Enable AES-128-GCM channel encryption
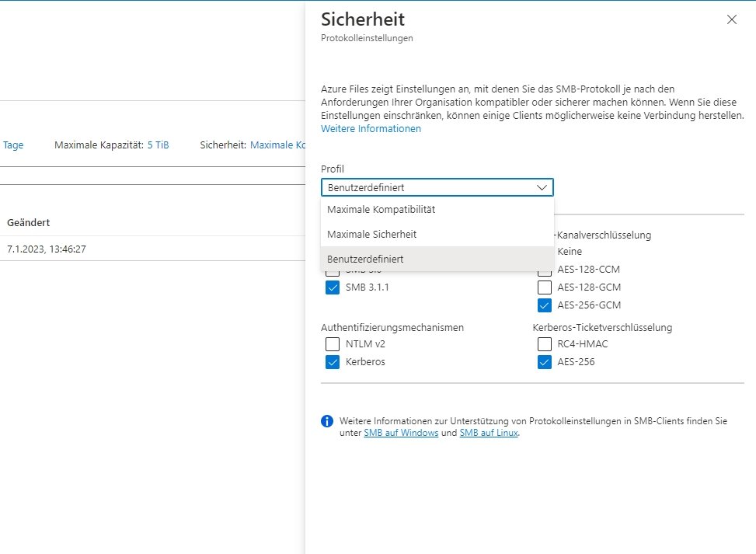The width and height of the screenshot is (756, 554). click(544, 287)
